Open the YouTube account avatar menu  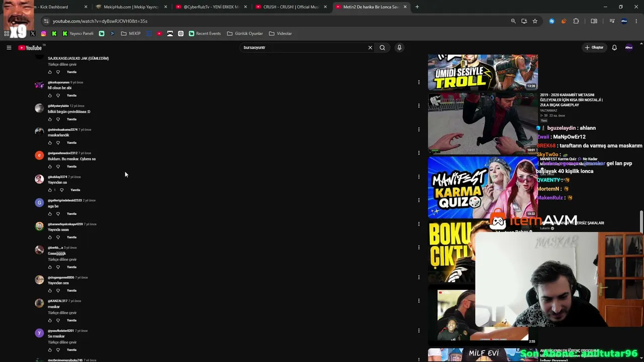pos(628,48)
